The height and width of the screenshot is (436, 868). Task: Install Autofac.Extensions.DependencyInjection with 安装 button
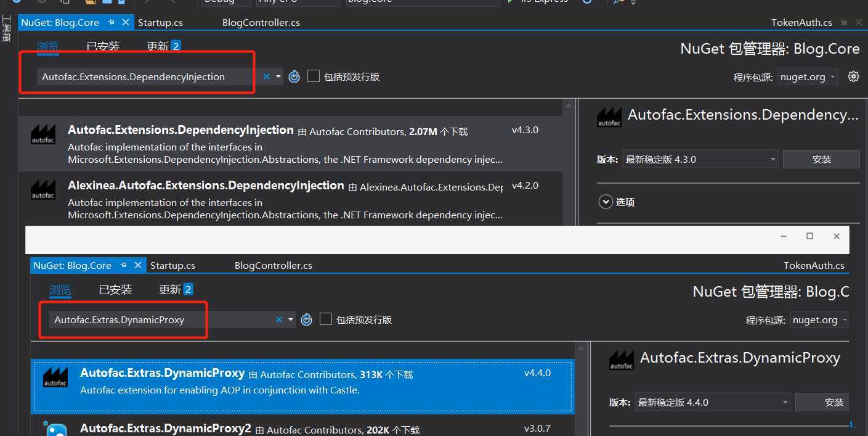tap(821, 159)
